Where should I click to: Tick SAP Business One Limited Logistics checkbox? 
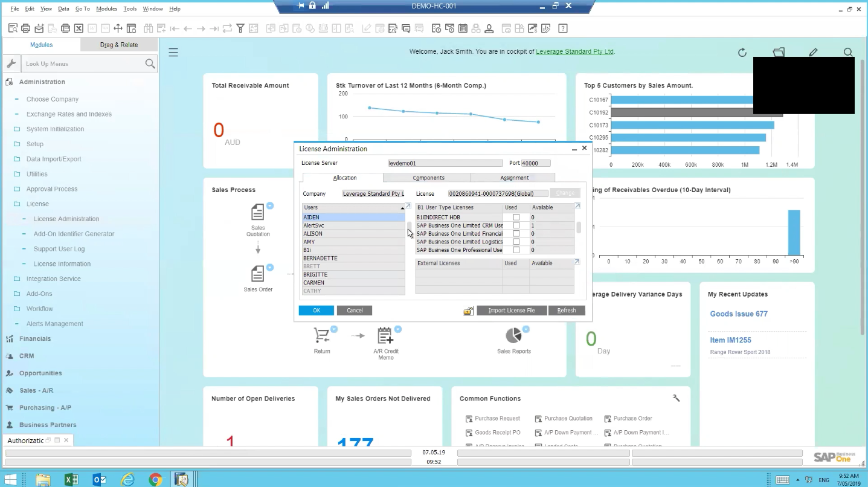516,242
